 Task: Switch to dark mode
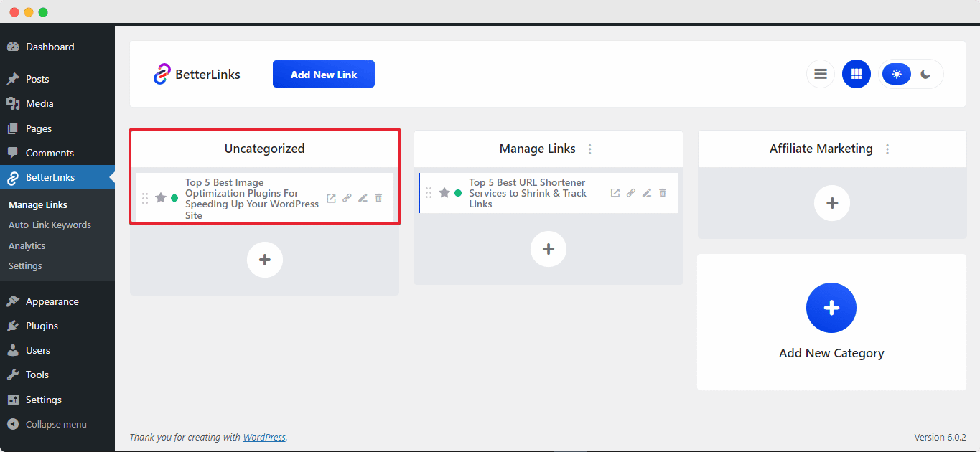tap(925, 73)
